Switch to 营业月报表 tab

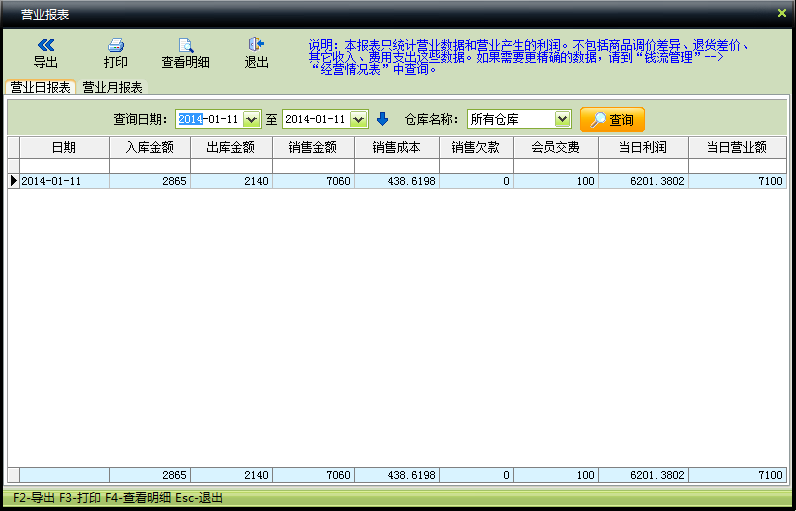(113, 87)
